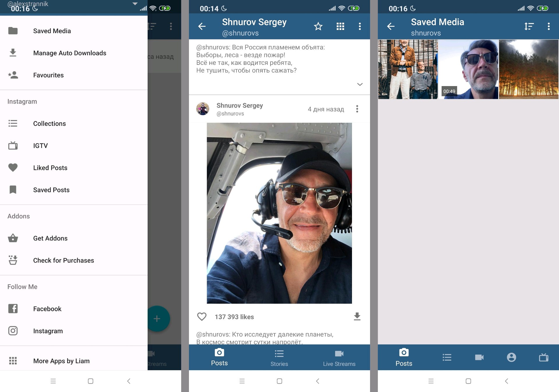Image resolution: width=559 pixels, height=392 pixels.
Task: Click the Instagram logo icon
Action: (x=13, y=331)
